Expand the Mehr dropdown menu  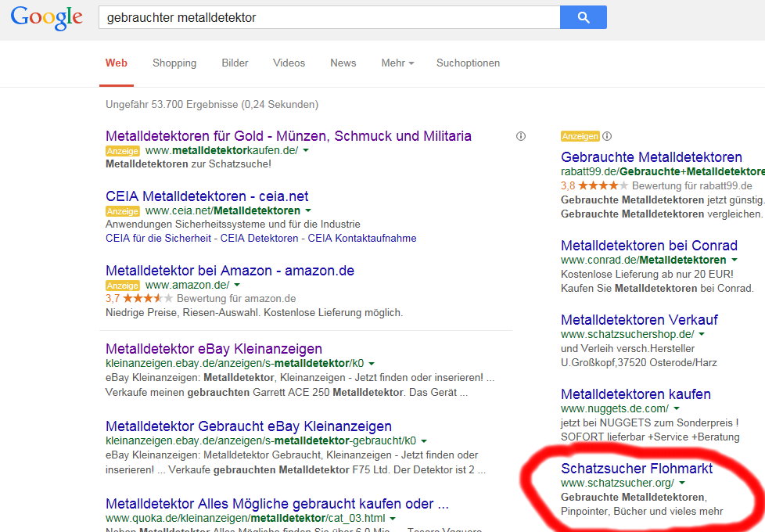[x=397, y=63]
